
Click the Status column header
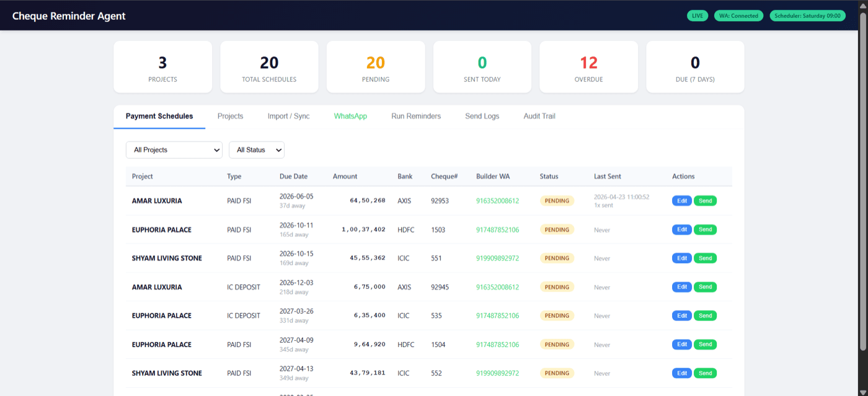549,176
